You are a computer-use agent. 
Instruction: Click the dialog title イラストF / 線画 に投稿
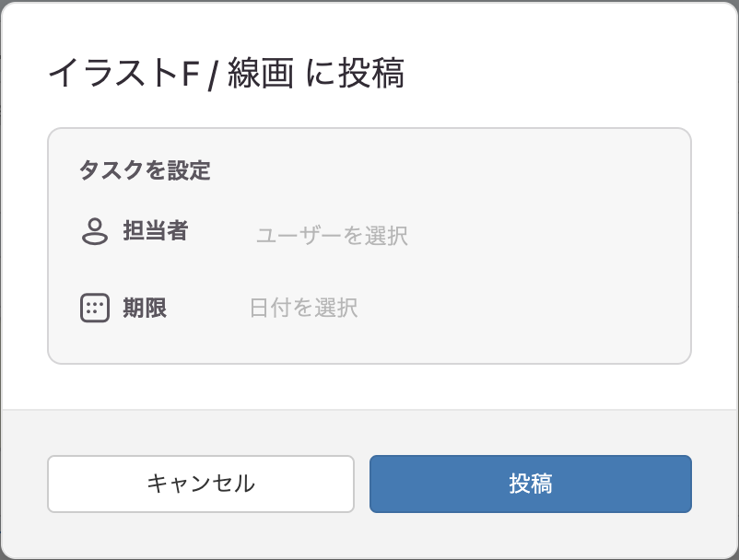pyautogui.click(x=227, y=73)
